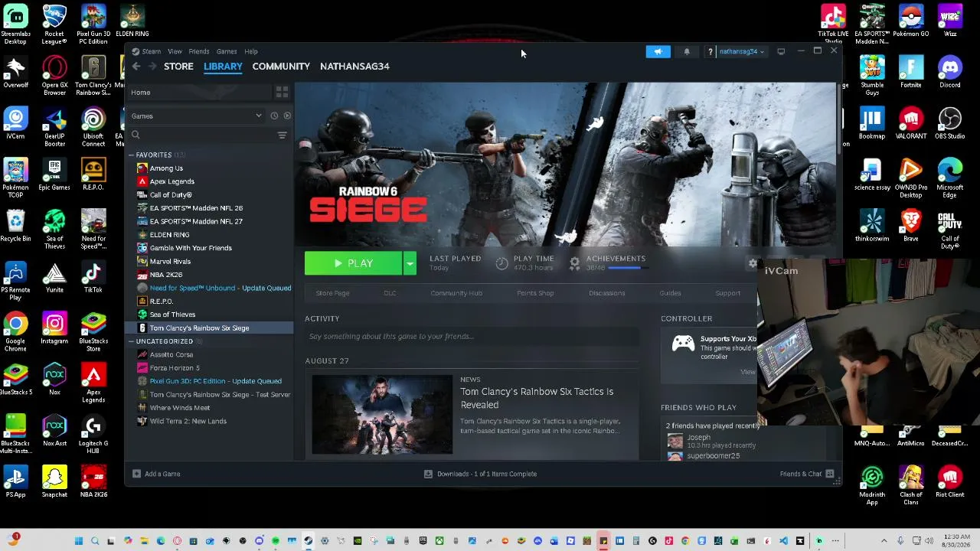Open Help menu
980x551 pixels.
pos(250,52)
